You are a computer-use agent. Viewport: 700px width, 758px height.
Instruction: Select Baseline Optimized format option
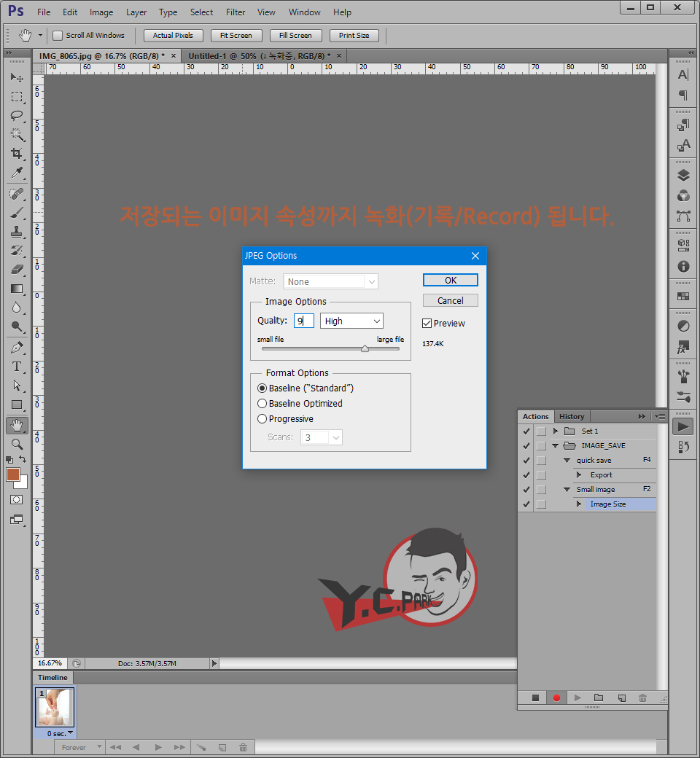(262, 404)
